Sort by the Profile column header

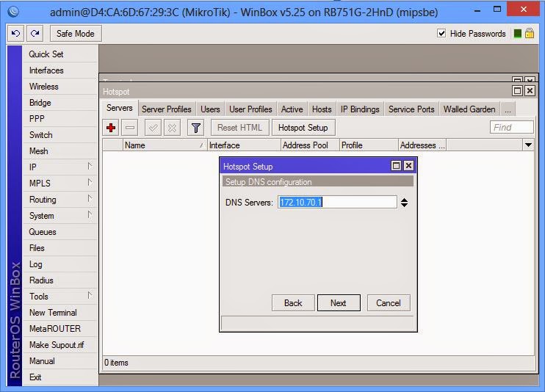369,145
